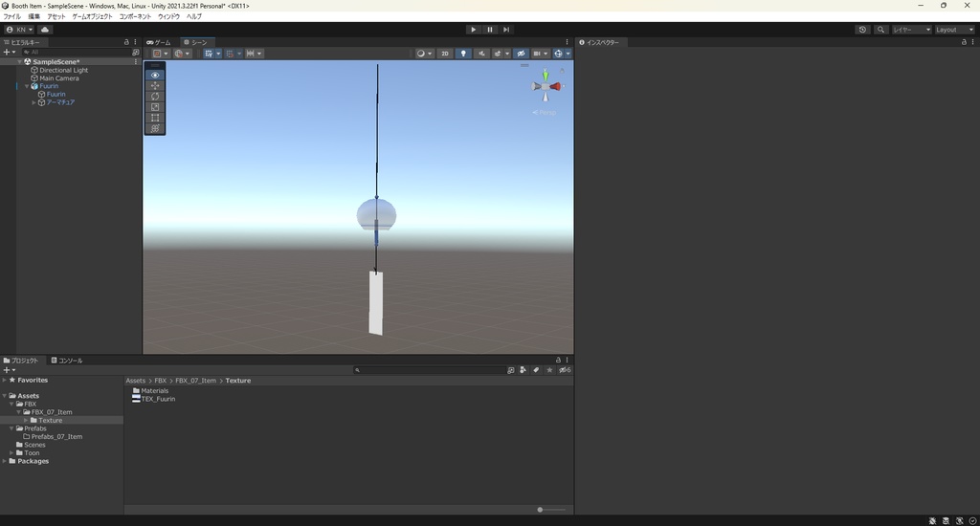Image resolution: width=980 pixels, height=526 pixels.
Task: Toggle scene effects button
Action: pyautogui.click(x=498, y=54)
